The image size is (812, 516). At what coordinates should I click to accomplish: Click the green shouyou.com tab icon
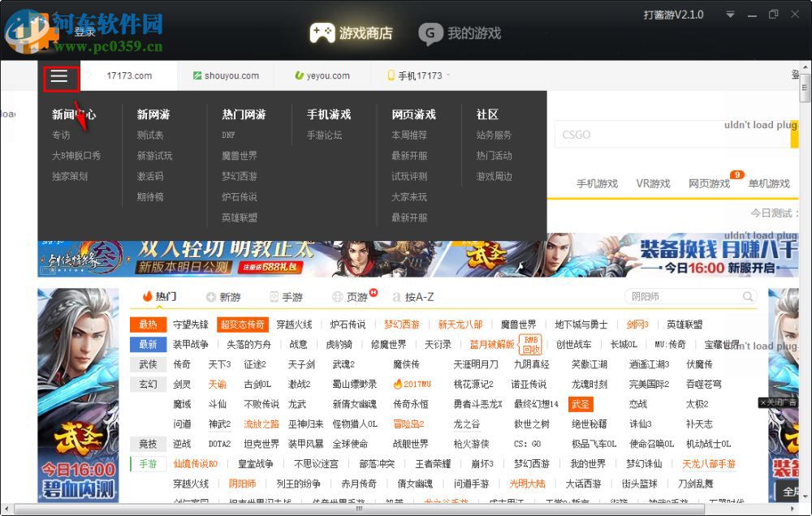point(196,75)
